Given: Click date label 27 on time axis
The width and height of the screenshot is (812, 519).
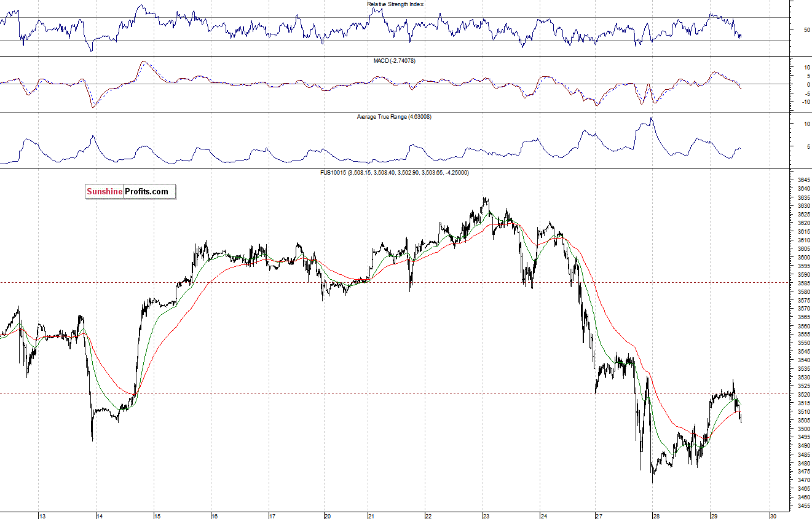Looking at the screenshot, I should pos(599,515).
